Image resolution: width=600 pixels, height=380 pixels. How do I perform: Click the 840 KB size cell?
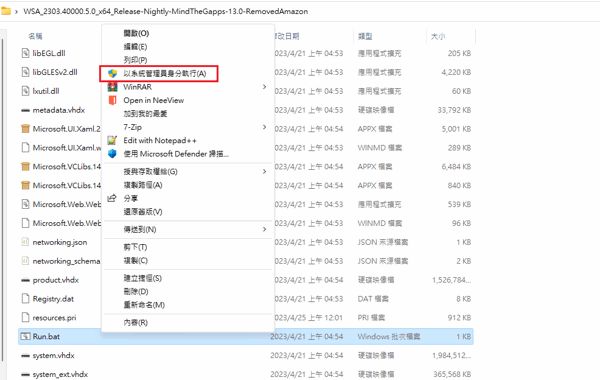[459, 185]
